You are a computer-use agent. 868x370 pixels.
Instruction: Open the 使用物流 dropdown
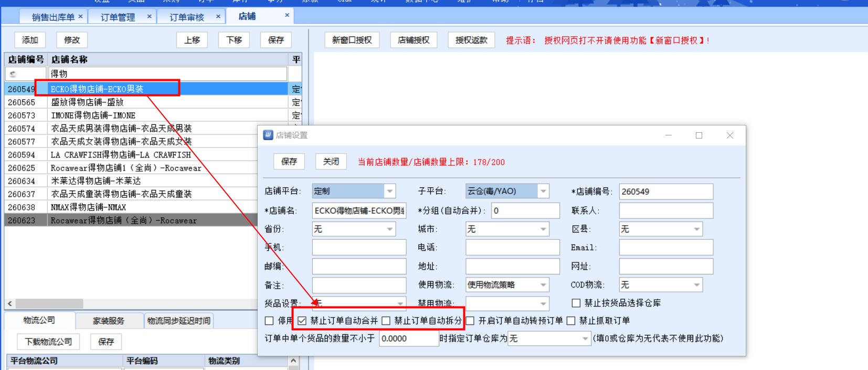[543, 285]
